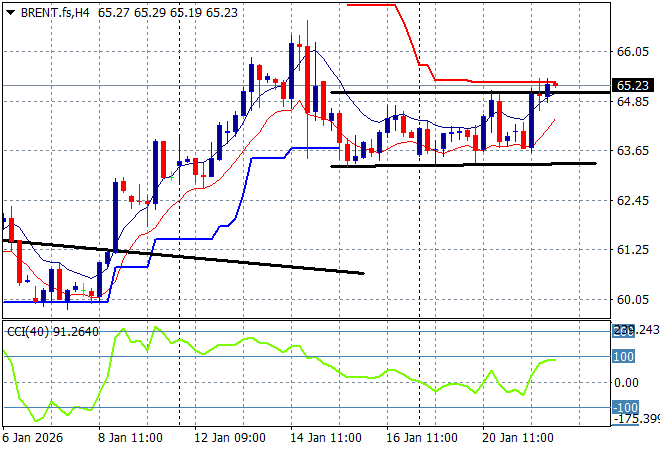Screen dimensions: 660x450
Task: Open the chart menu triangle beside BRENT.fs
Action: click(11, 13)
